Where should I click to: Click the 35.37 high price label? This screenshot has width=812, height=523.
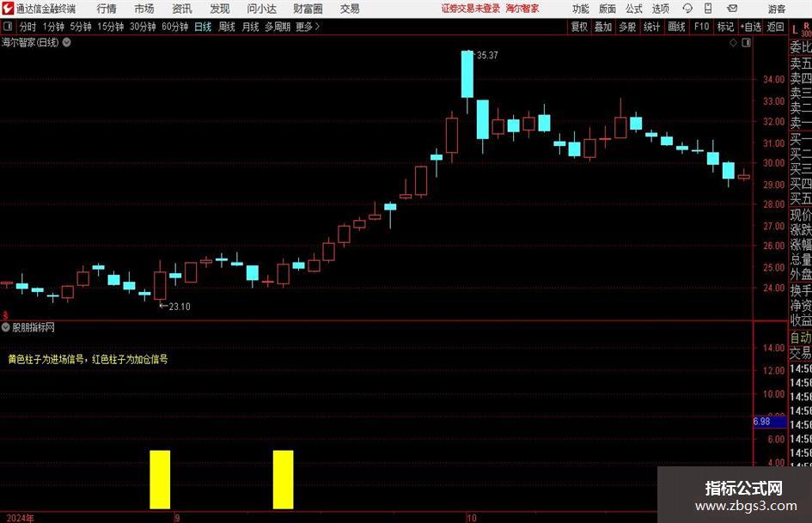tap(487, 56)
